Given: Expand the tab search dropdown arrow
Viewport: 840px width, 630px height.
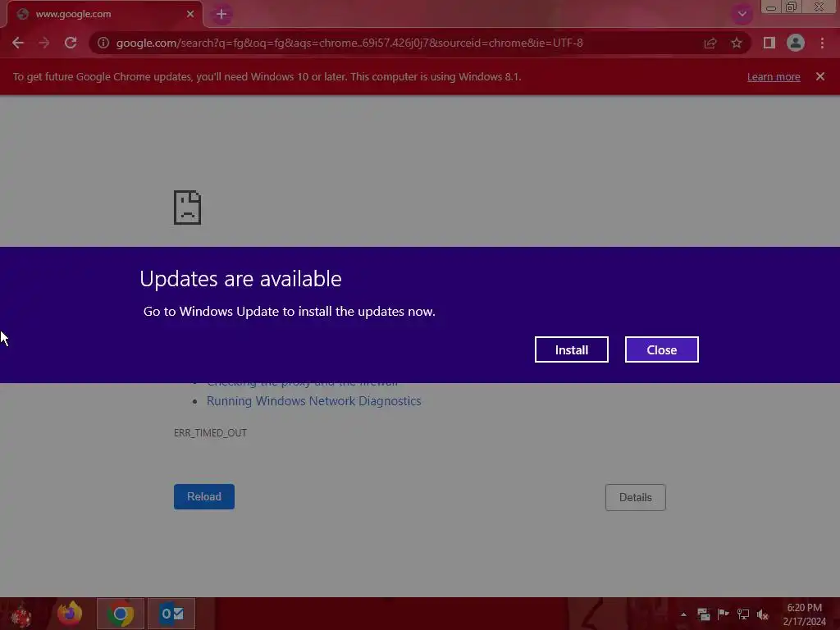Looking at the screenshot, I should 742,14.
